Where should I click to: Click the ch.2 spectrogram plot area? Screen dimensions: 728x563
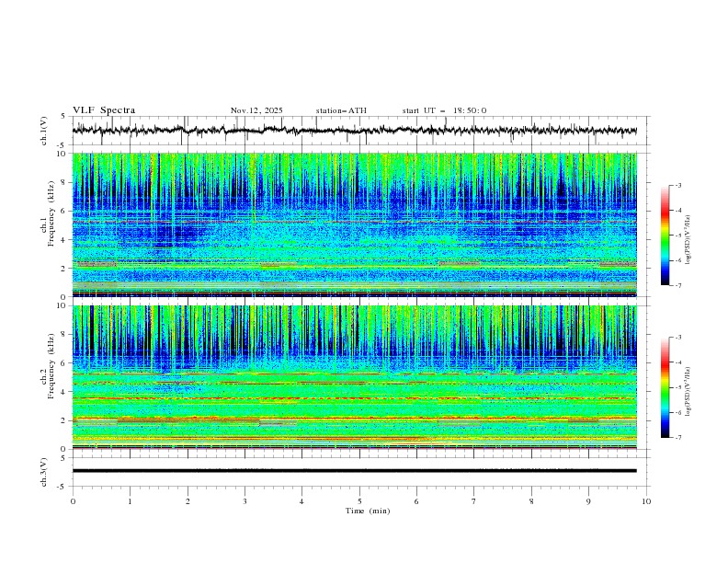355,377
